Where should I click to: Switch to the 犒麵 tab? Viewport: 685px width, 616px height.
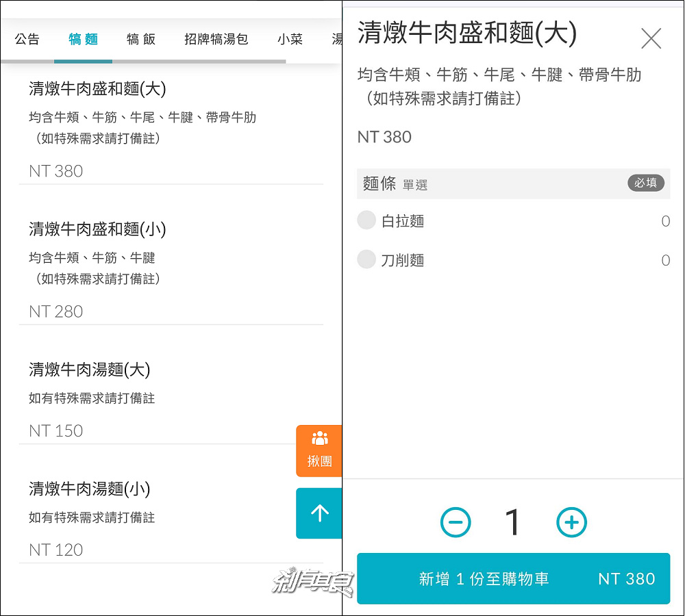tap(84, 39)
